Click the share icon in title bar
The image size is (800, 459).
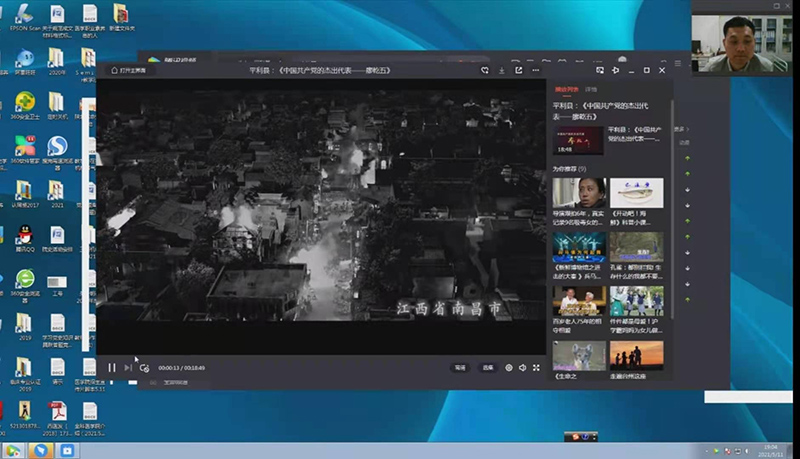coord(518,70)
